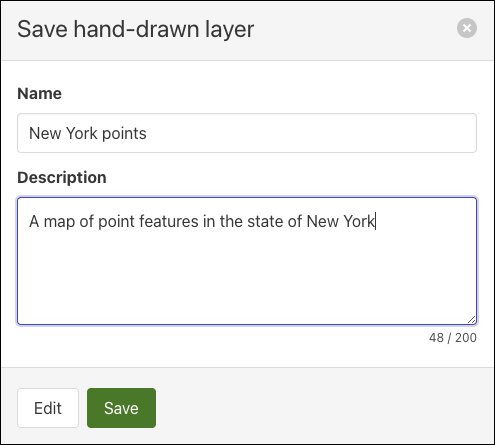The image size is (495, 445).
Task: Close the Save hand-drawn layer dialog
Action: (467, 28)
